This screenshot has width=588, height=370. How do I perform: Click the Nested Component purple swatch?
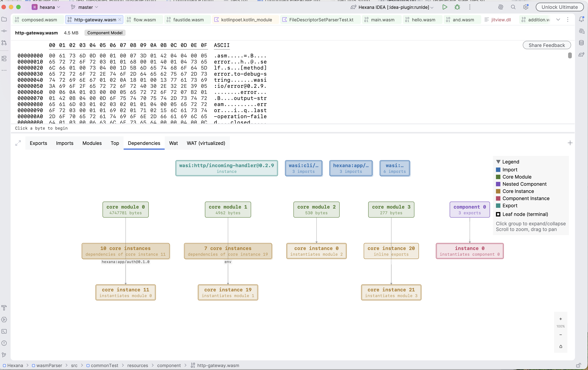click(x=498, y=184)
